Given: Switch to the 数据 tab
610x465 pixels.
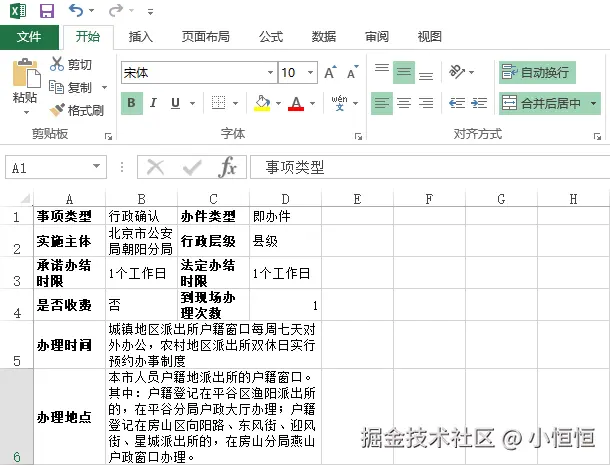Looking at the screenshot, I should point(324,37).
